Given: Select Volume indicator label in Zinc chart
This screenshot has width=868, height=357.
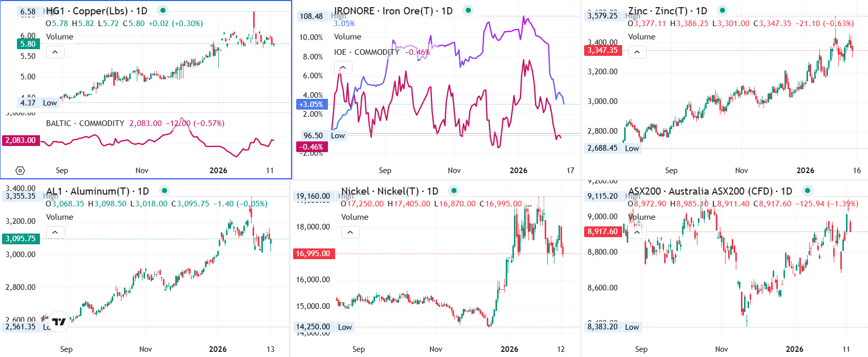Looking at the screenshot, I should click(x=642, y=37).
